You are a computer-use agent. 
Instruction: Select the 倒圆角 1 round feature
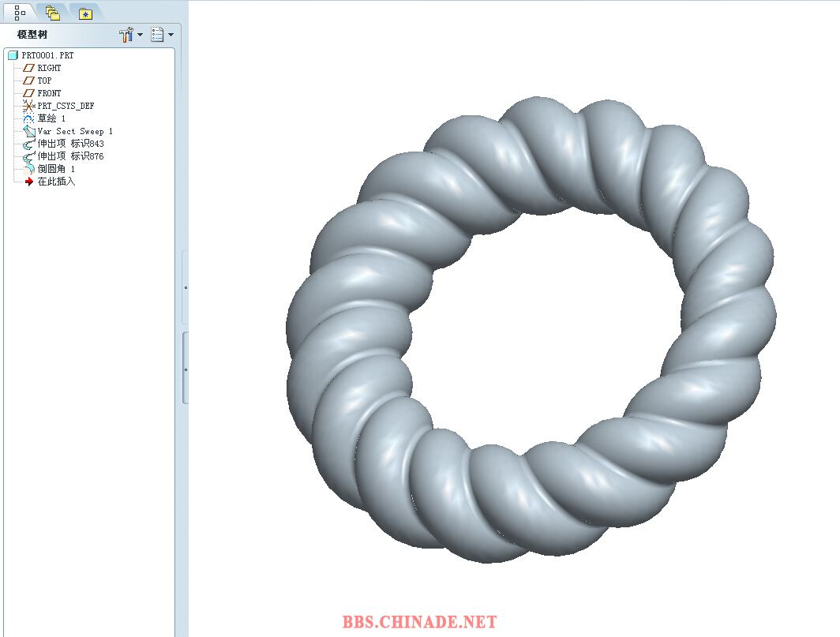pyautogui.click(x=56, y=169)
